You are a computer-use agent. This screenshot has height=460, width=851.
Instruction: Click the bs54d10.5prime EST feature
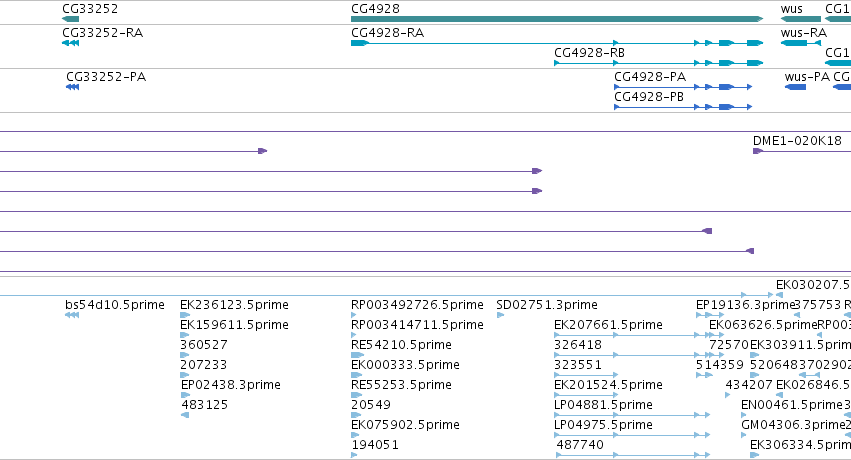click(72, 315)
